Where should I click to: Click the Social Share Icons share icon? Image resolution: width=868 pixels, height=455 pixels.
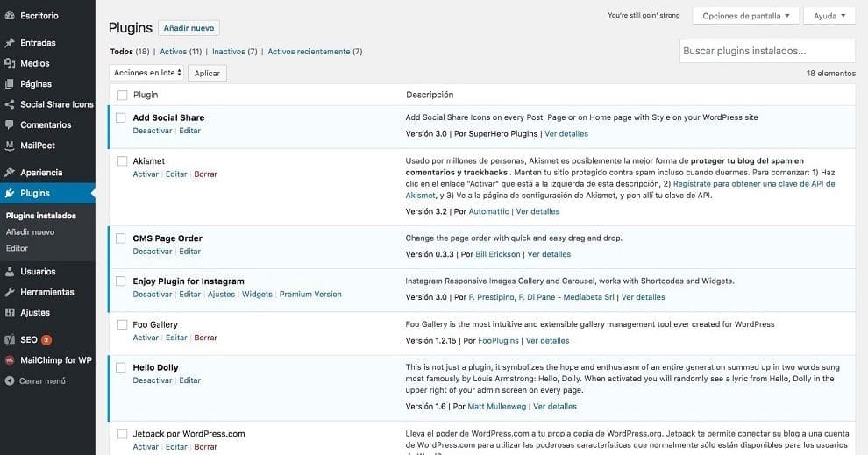coord(10,104)
